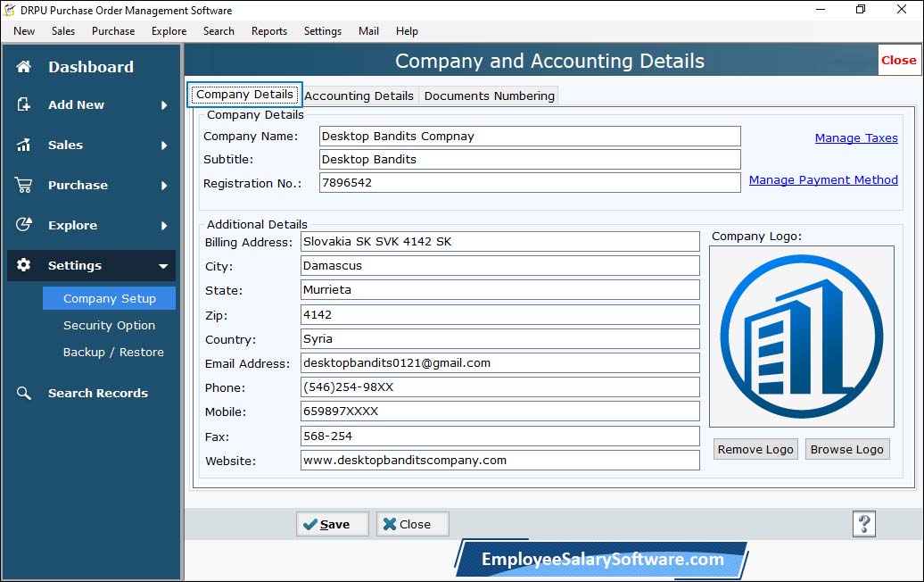This screenshot has width=924, height=582.
Task: Open the Reports menu
Action: click(269, 31)
